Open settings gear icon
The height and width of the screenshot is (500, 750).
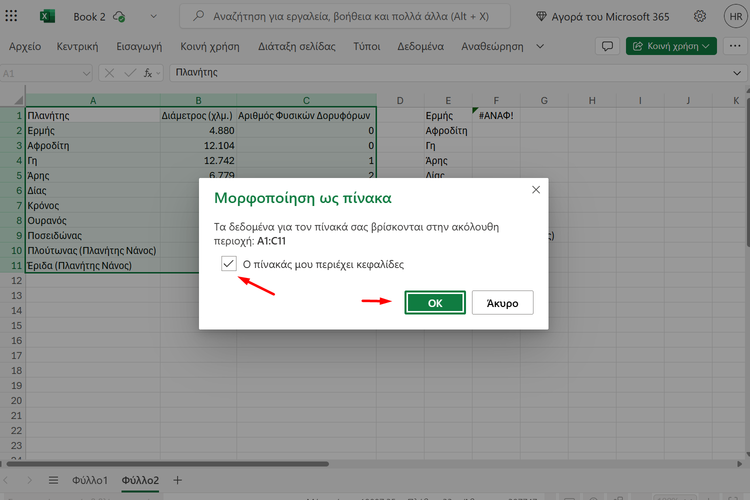pos(699,16)
